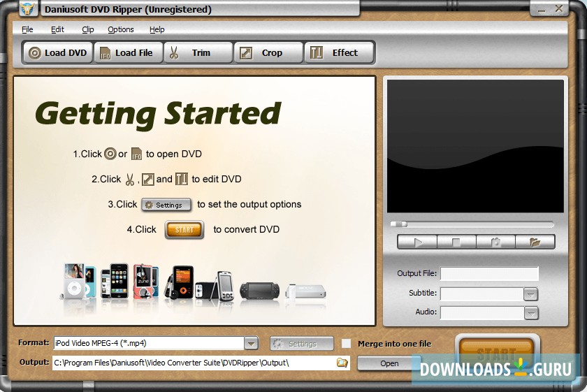The width and height of the screenshot is (587, 392).
Task: Click the Open output folder button
Action: click(x=389, y=363)
